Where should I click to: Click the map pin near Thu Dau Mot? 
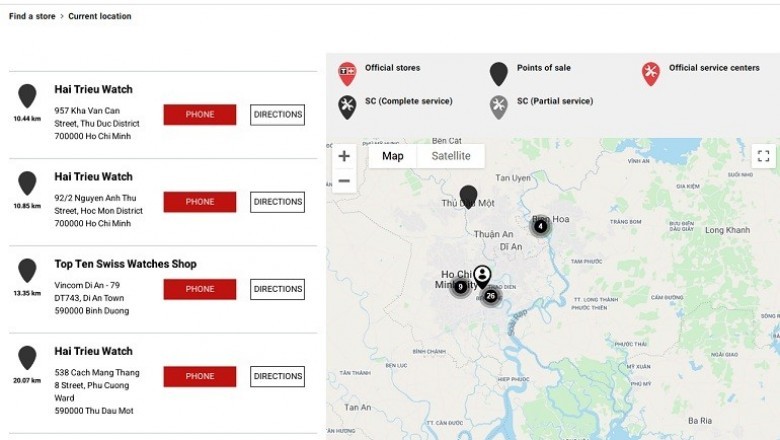click(x=468, y=196)
